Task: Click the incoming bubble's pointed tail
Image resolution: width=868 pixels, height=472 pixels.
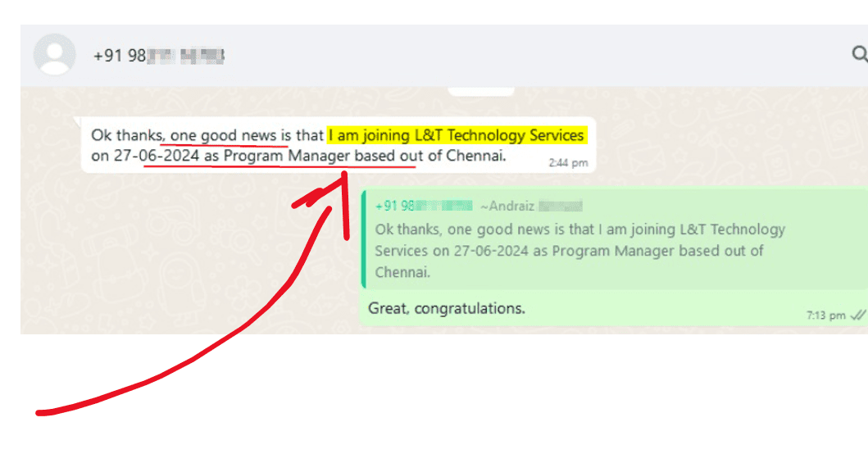Action: (78, 120)
